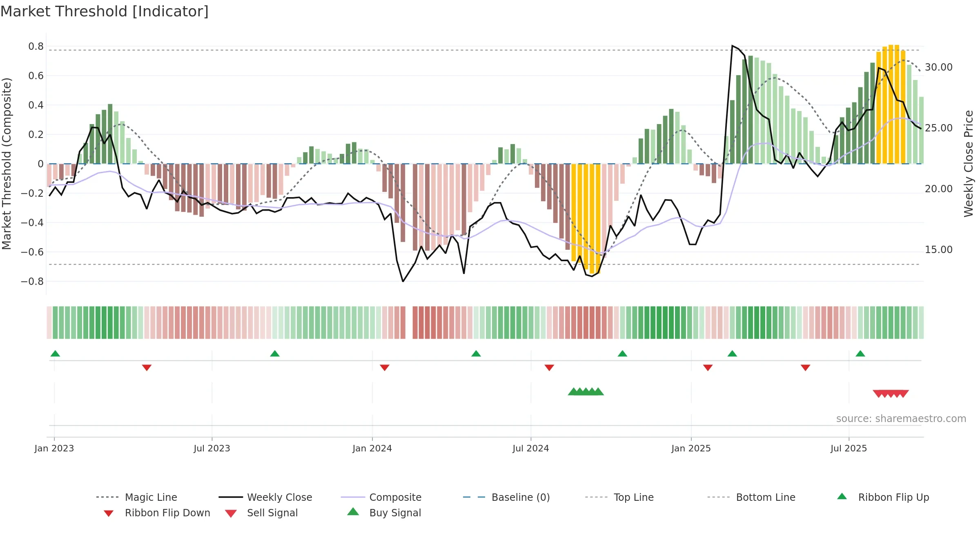Image resolution: width=980 pixels, height=551 pixels.
Task: Click the 15.00 price axis tick
Action: tap(939, 250)
